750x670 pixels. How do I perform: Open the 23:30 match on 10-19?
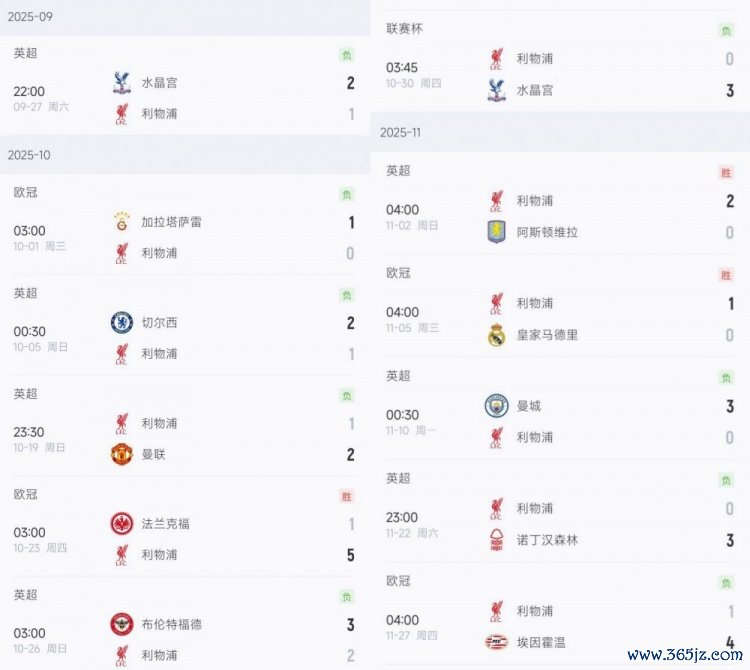click(x=29, y=432)
